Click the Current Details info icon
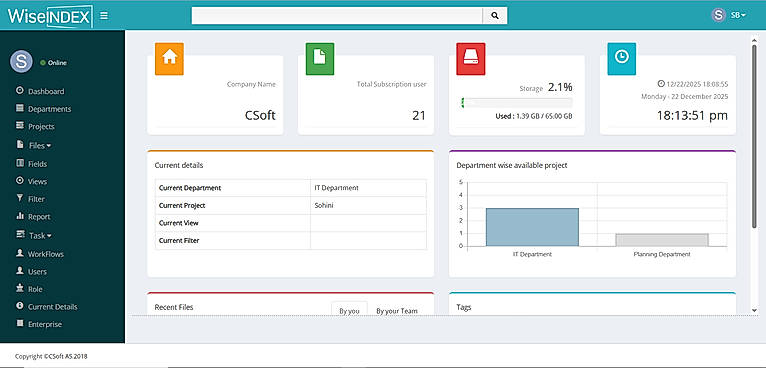The width and height of the screenshot is (766, 368). (x=20, y=306)
